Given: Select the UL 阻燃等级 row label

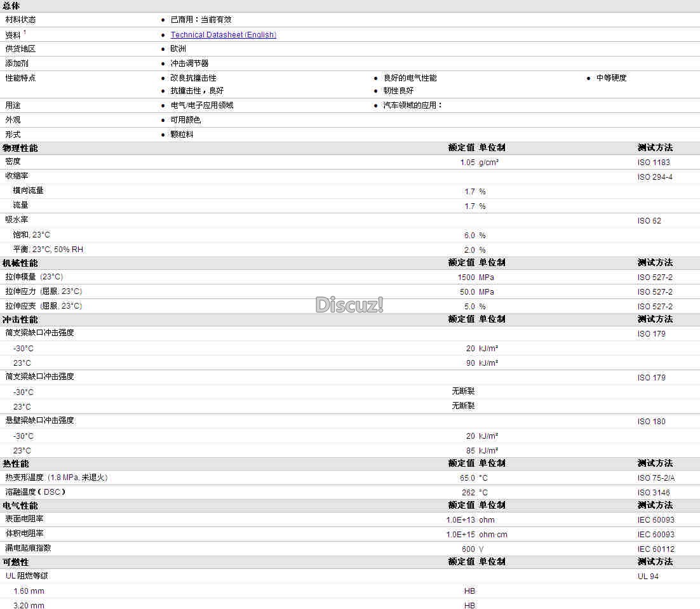Looking at the screenshot, I should pos(26,576).
